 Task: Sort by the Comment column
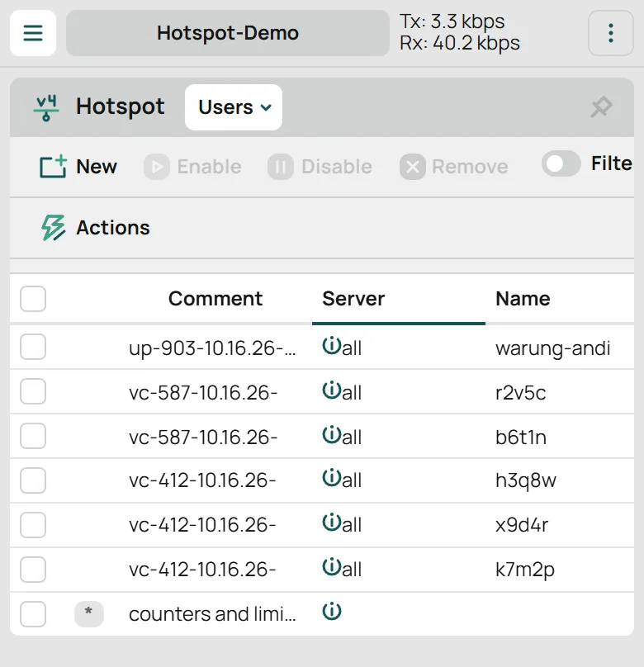[x=215, y=299]
